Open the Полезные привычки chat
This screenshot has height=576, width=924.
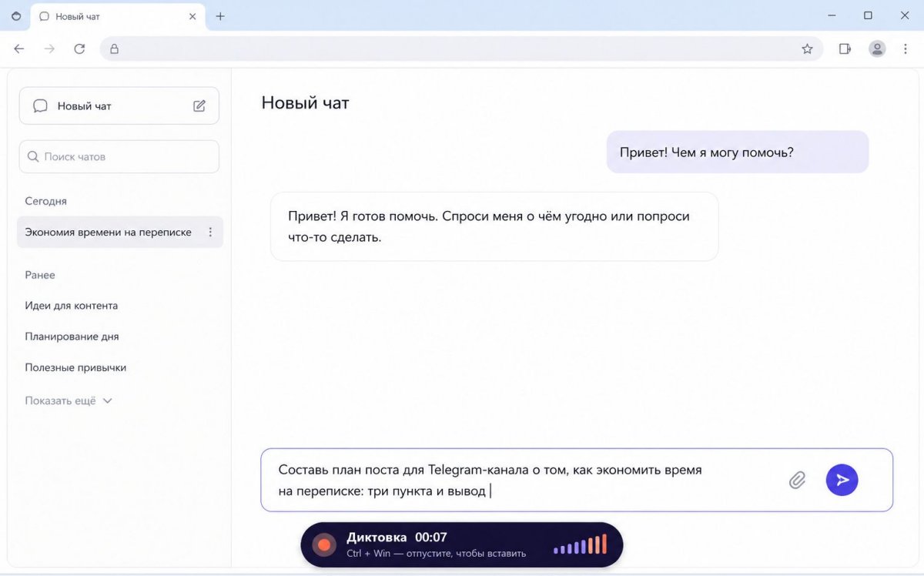tap(75, 367)
